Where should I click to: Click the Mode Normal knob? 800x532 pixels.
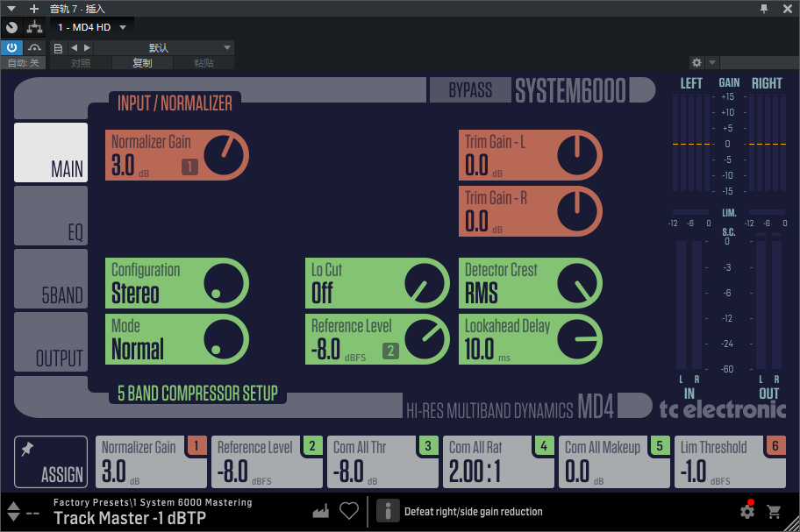pos(224,339)
